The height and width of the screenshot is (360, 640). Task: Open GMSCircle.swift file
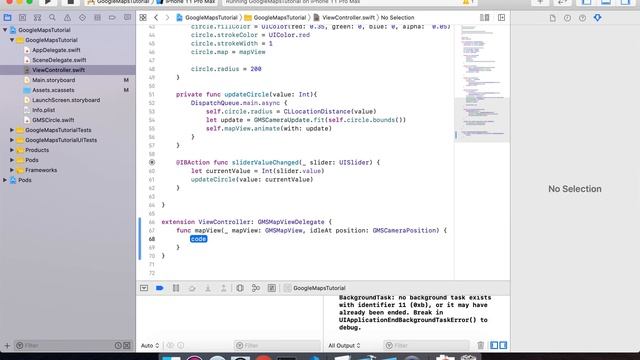[x=53, y=120]
